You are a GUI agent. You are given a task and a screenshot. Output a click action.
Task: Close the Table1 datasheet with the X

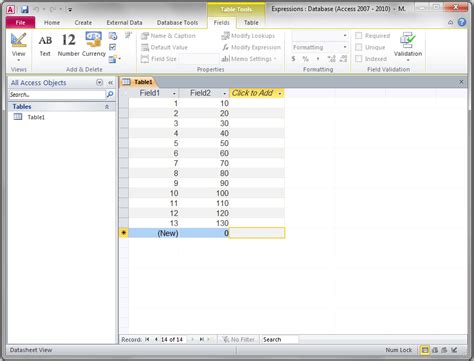point(461,82)
